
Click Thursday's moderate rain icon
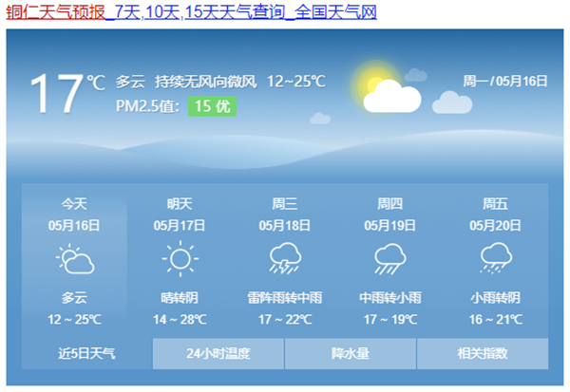click(x=389, y=259)
